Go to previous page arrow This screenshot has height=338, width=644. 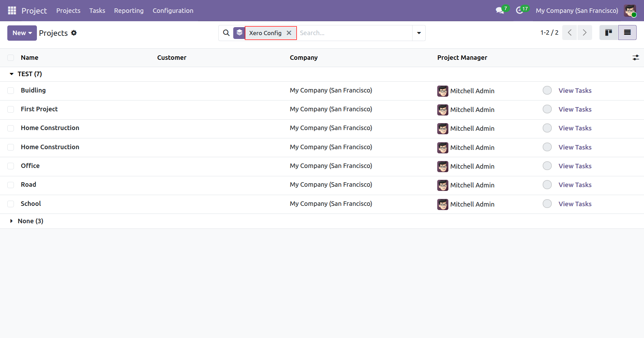coord(570,33)
